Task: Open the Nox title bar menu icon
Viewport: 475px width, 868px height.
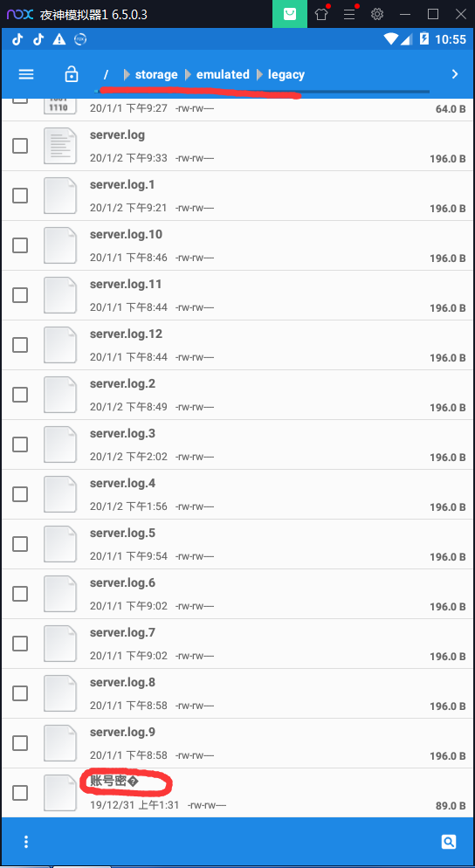Action: click(349, 14)
